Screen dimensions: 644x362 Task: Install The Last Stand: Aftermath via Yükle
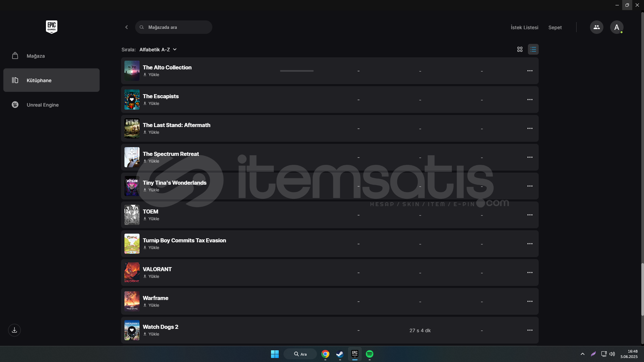[151, 132]
